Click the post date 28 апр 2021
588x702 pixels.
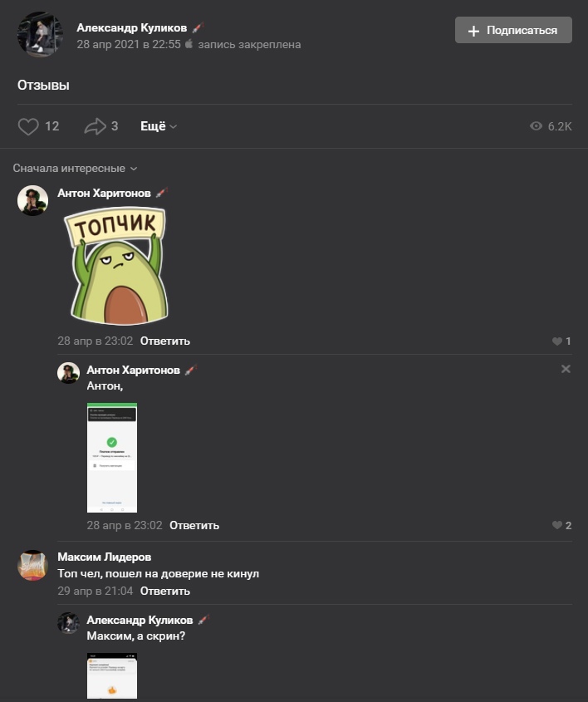coord(129,44)
